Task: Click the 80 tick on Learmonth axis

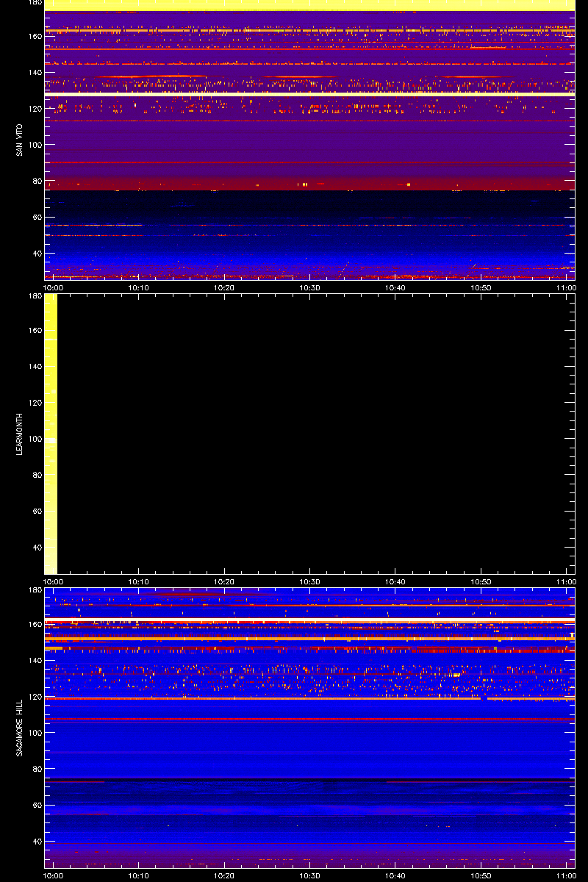Action: click(x=36, y=475)
